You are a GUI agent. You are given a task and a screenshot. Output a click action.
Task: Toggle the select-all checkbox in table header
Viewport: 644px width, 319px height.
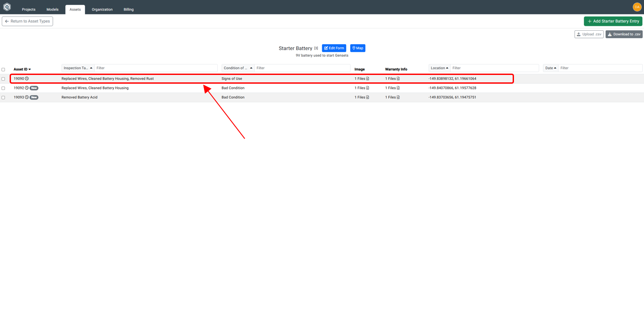(x=4, y=70)
